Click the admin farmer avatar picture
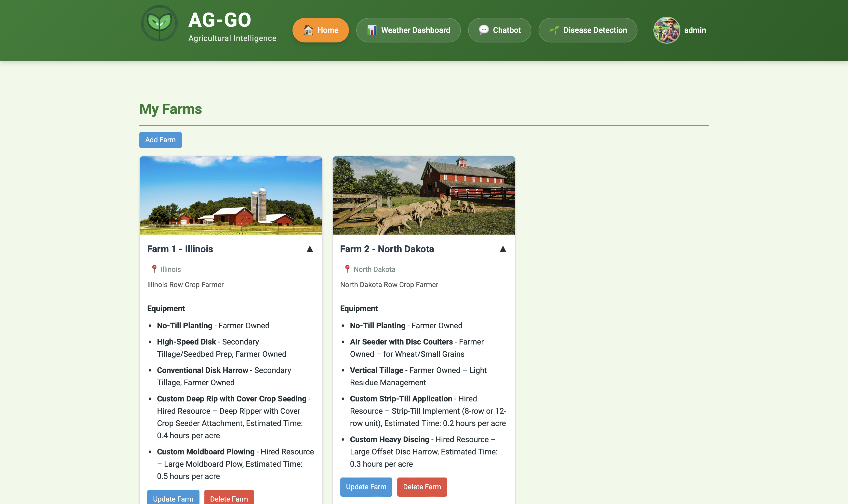Viewport: 848px width, 504px height. (x=666, y=30)
